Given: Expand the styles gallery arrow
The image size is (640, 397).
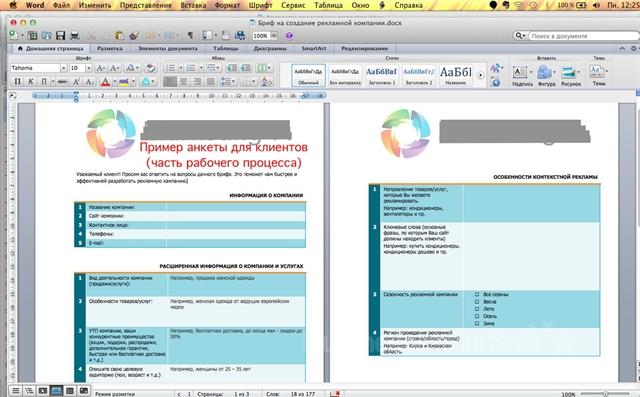Looking at the screenshot, I should pyautogui.click(x=480, y=75).
